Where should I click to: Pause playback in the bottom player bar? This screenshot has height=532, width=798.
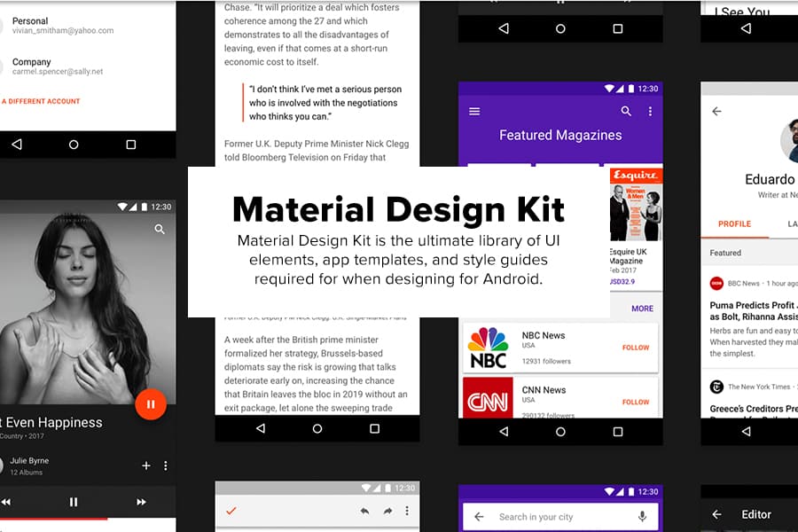point(74,502)
